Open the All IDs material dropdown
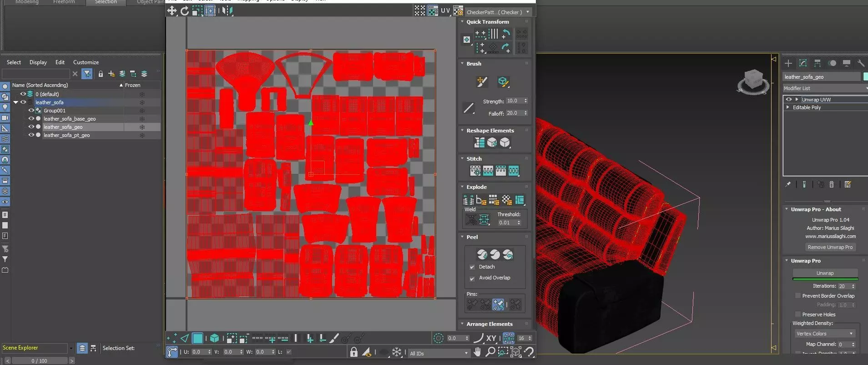The width and height of the screenshot is (868, 365). [x=439, y=353]
